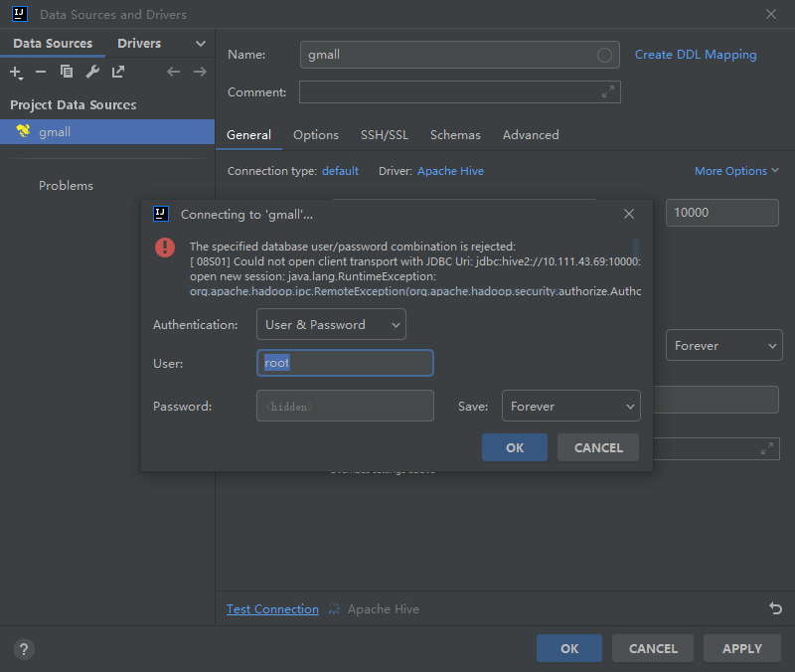Expand the More Options menu
Image resolution: width=795 pixels, height=672 pixels.
pos(736,171)
